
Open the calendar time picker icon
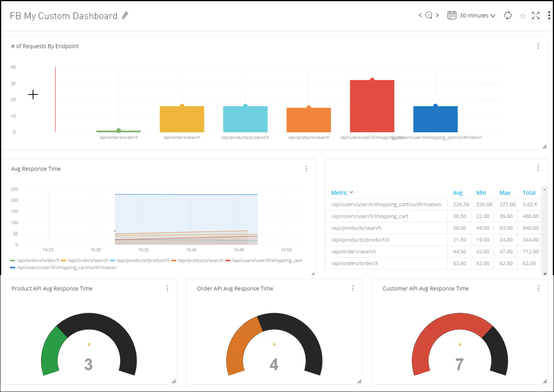(x=452, y=15)
